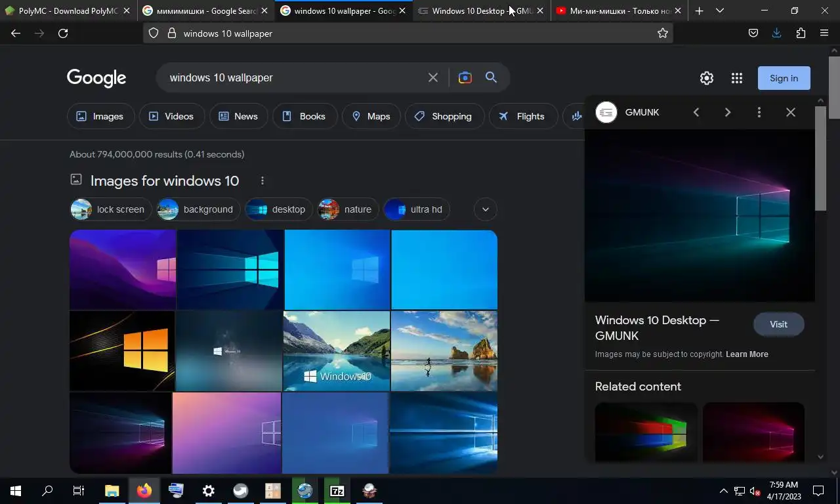Screen dimensions: 840x504
Task: Select nature image chip
Action: 348,209
